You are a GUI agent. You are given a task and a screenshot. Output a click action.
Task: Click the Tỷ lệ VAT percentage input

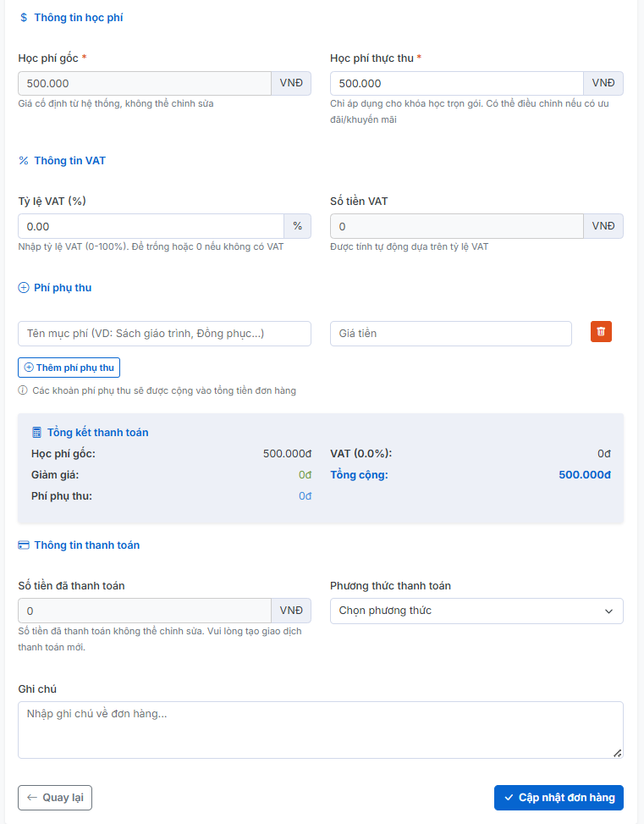151,227
